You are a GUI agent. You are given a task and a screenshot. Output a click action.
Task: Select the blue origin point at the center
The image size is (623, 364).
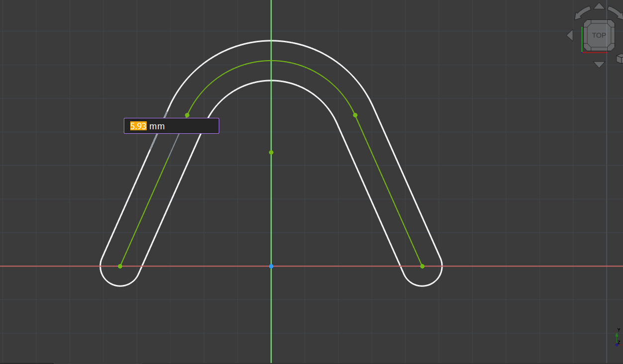coord(271,267)
